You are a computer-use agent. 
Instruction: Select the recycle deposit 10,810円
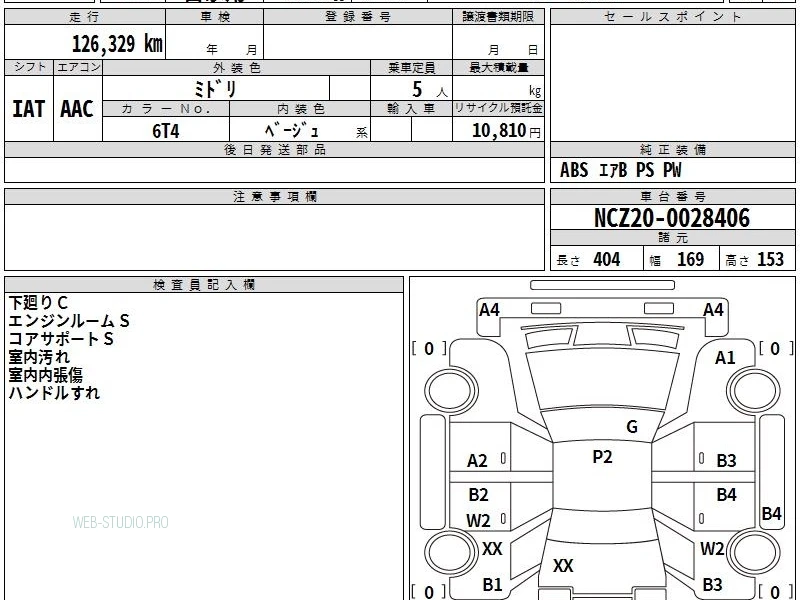tap(506, 131)
